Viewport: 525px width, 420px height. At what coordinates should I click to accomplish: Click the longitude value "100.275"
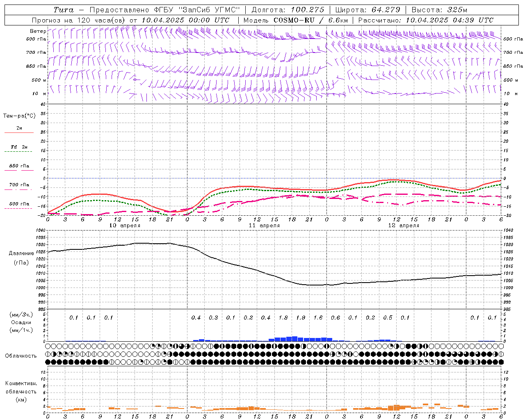click(x=307, y=10)
